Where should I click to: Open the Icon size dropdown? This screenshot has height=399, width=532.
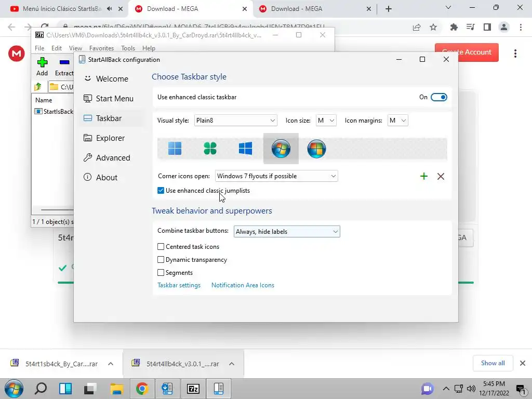click(326, 121)
